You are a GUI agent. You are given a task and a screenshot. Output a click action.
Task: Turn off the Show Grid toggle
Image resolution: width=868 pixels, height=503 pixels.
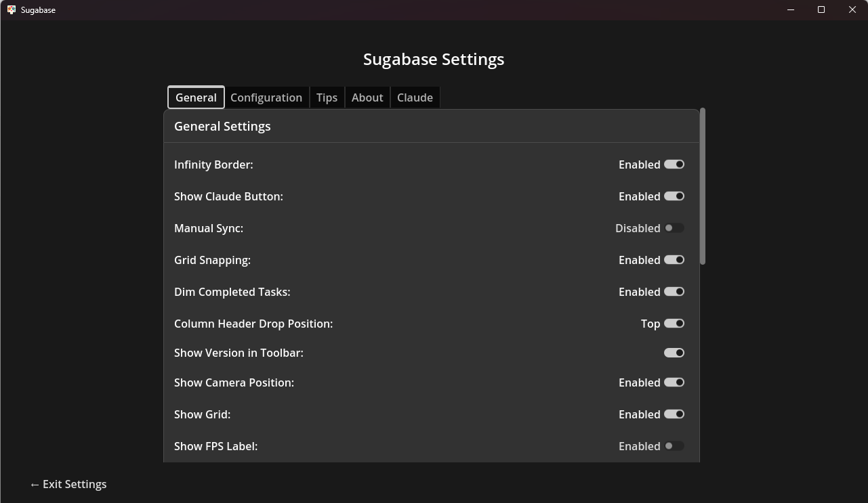coord(674,414)
